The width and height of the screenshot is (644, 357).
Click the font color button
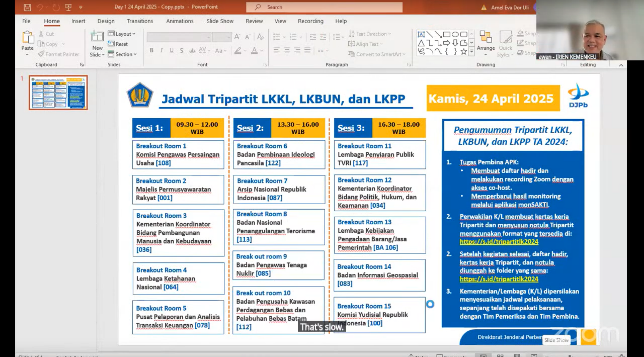click(254, 50)
